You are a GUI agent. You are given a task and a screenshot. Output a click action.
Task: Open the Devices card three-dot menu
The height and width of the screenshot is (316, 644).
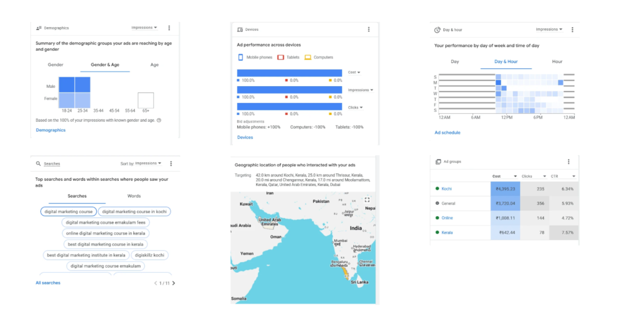(x=369, y=30)
